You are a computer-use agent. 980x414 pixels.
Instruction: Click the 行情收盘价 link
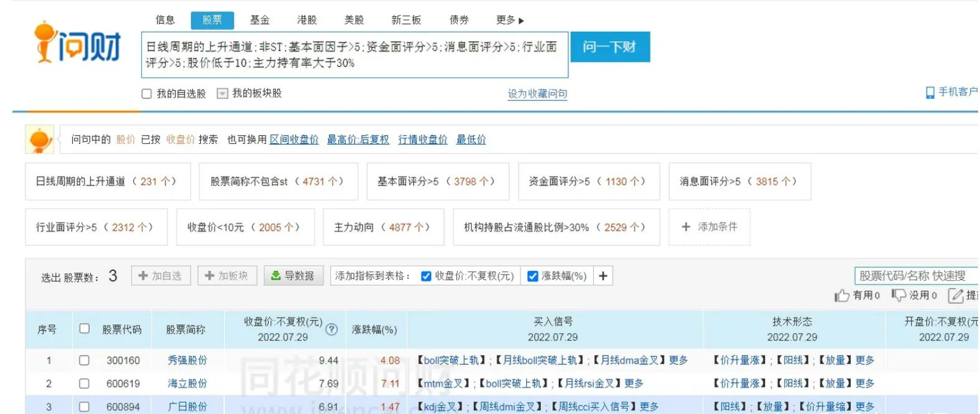coord(423,139)
